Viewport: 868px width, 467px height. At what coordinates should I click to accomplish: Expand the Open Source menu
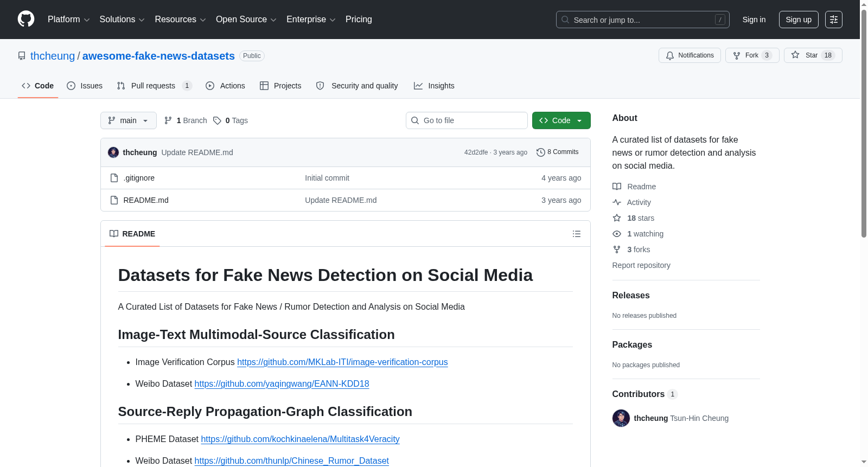(246, 20)
